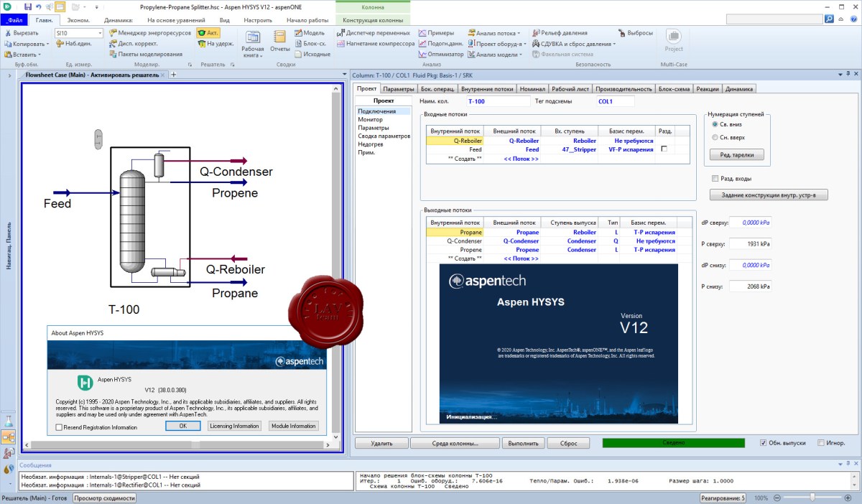Select Св. вниз stage numbering option
Screen dimensions: 862x504
click(x=714, y=124)
